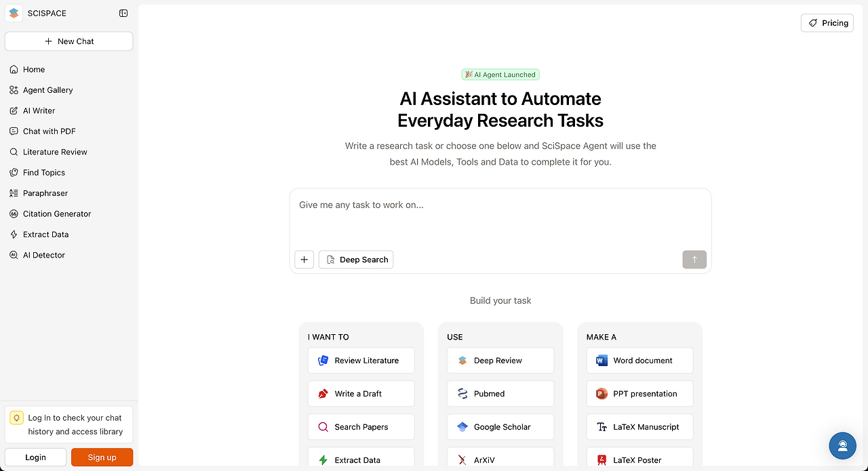Click the Word document icon
Image resolution: width=868 pixels, height=471 pixels.
click(x=601, y=361)
